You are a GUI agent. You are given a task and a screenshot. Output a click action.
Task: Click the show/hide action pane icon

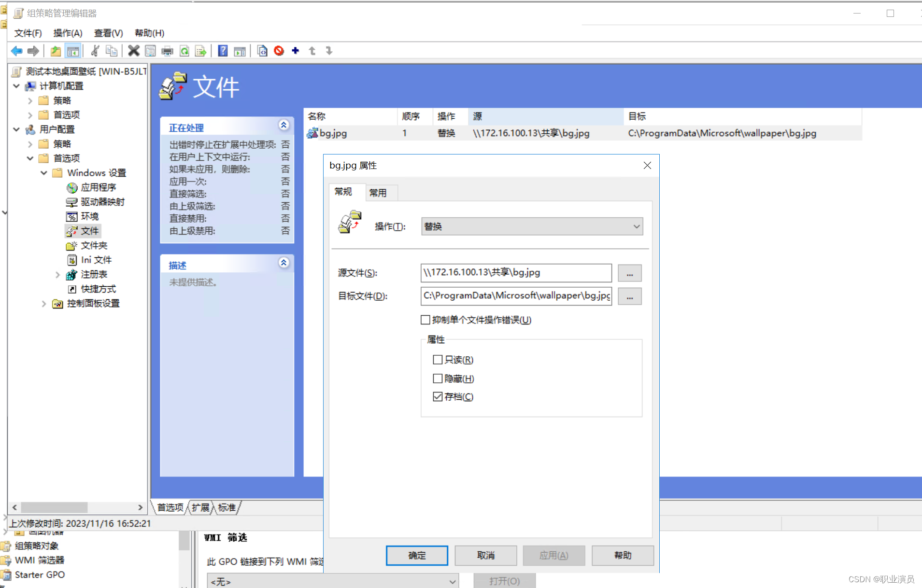tap(240, 51)
